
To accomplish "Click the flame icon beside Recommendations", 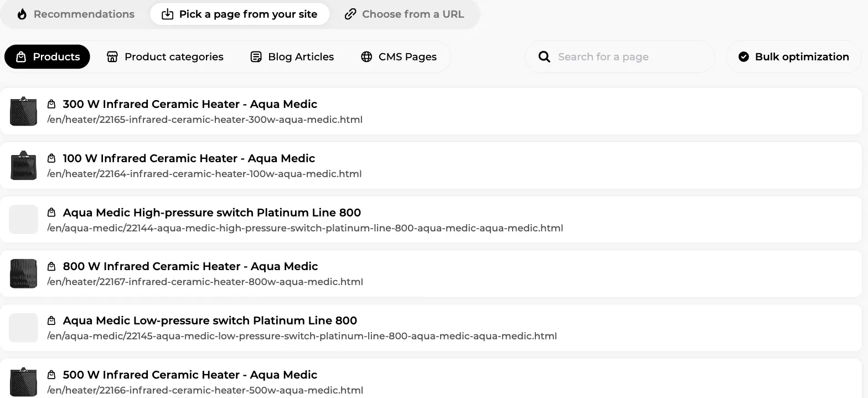I will [22, 14].
